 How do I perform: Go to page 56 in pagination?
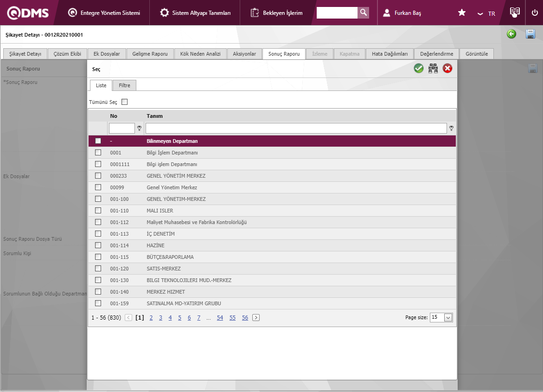coord(245,318)
